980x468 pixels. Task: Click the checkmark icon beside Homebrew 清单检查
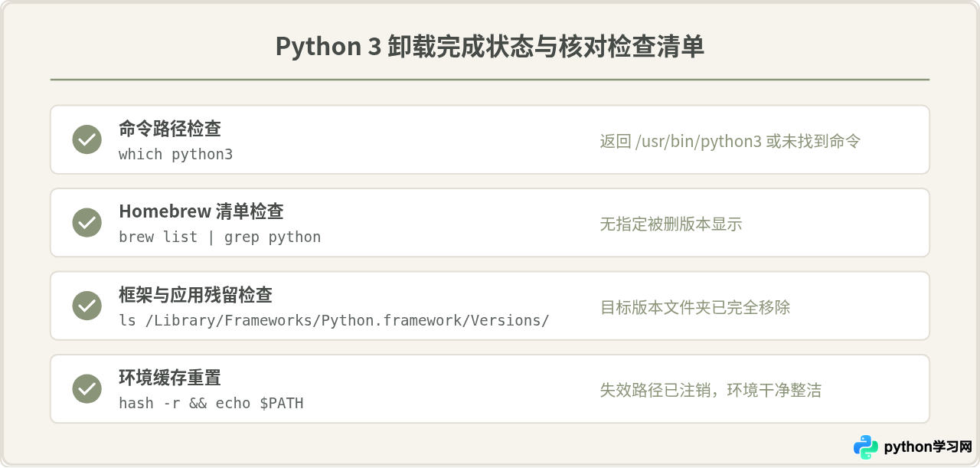(87, 223)
